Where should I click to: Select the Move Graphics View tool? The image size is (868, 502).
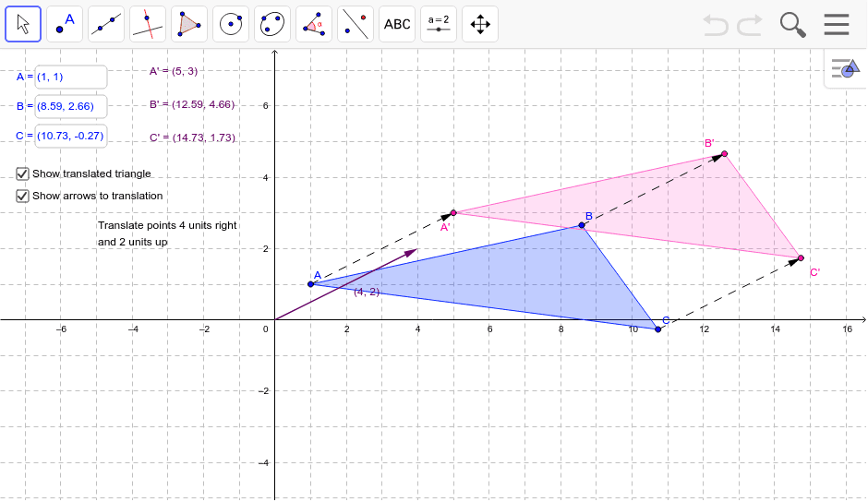(x=480, y=24)
